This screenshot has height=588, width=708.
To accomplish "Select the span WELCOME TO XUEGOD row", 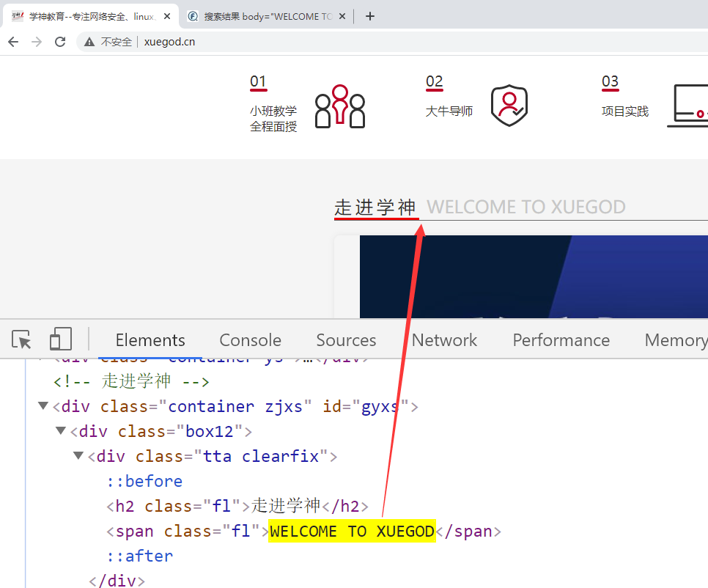I will point(304,531).
